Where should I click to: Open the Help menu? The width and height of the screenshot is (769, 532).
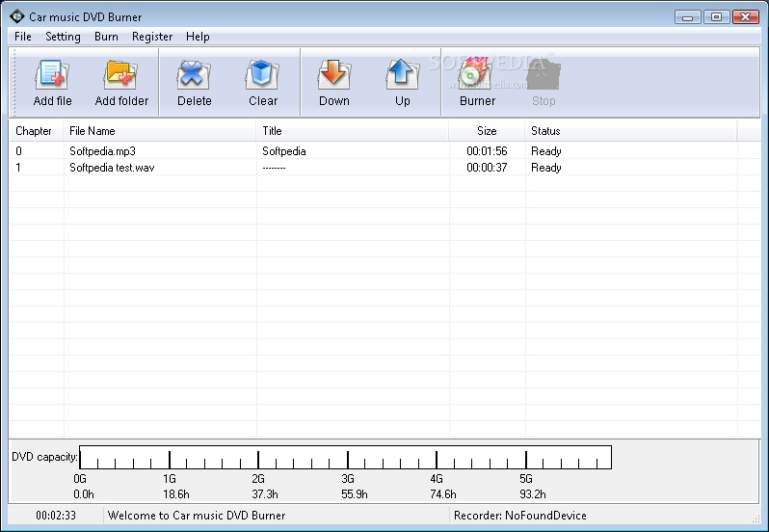tap(198, 37)
